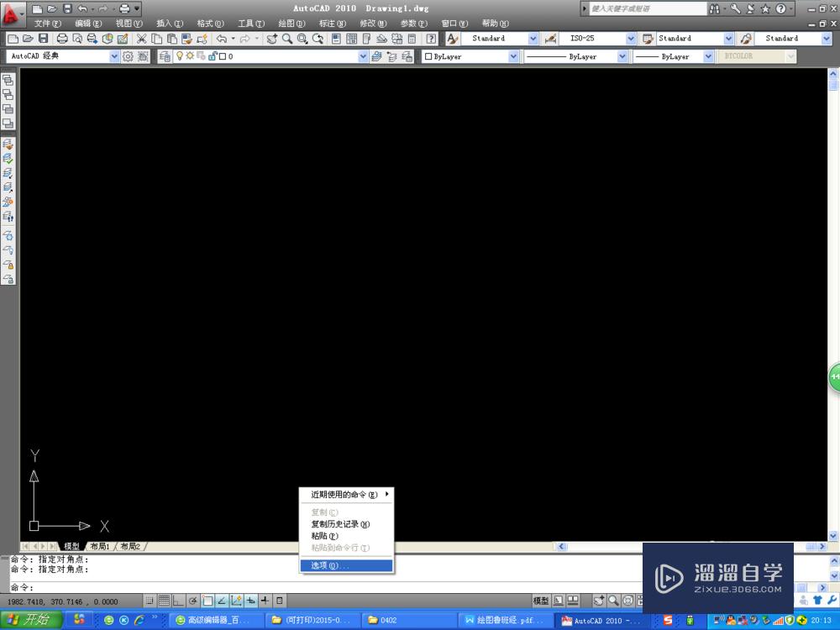
Task: Toggle Object Snap in status bar
Action: pos(207,601)
